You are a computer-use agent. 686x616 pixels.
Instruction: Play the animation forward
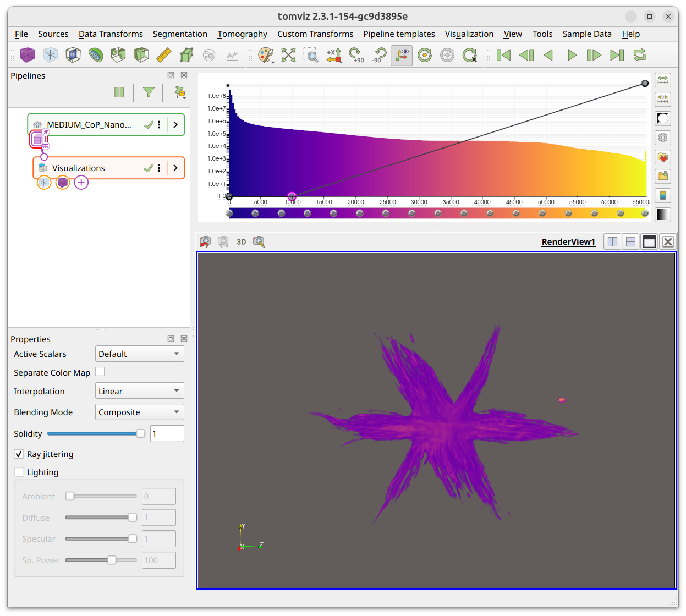click(x=572, y=55)
